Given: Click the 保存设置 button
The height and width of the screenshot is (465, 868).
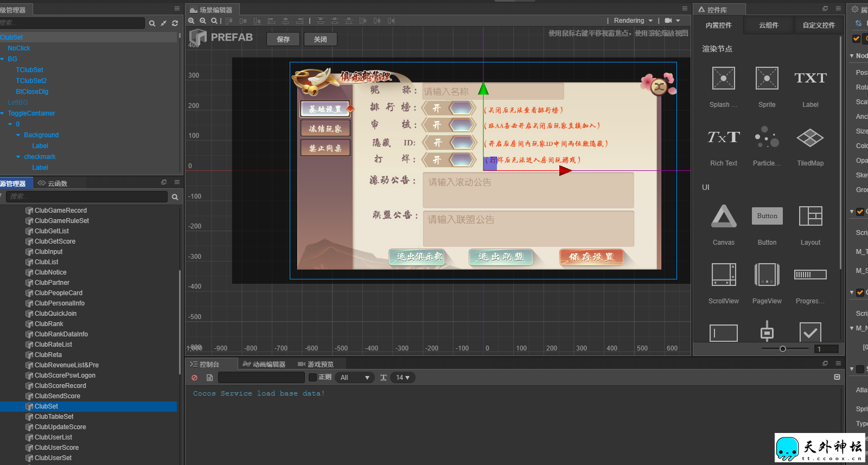Looking at the screenshot, I should tap(591, 257).
